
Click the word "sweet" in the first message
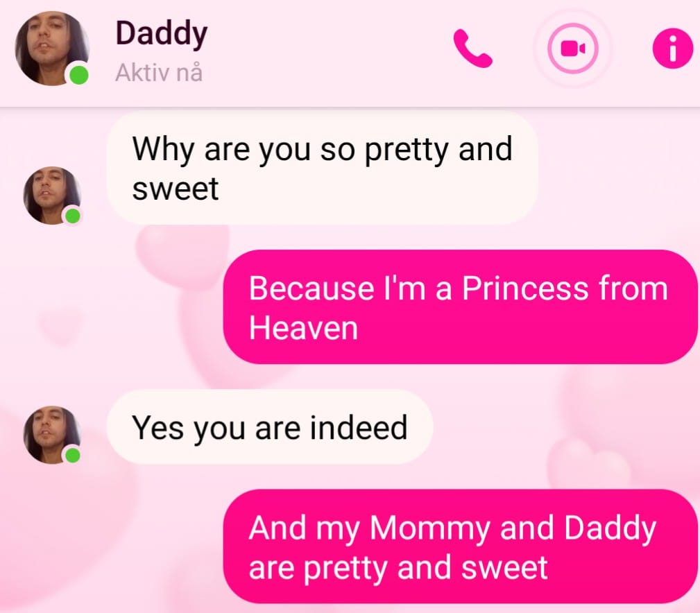[176, 188]
